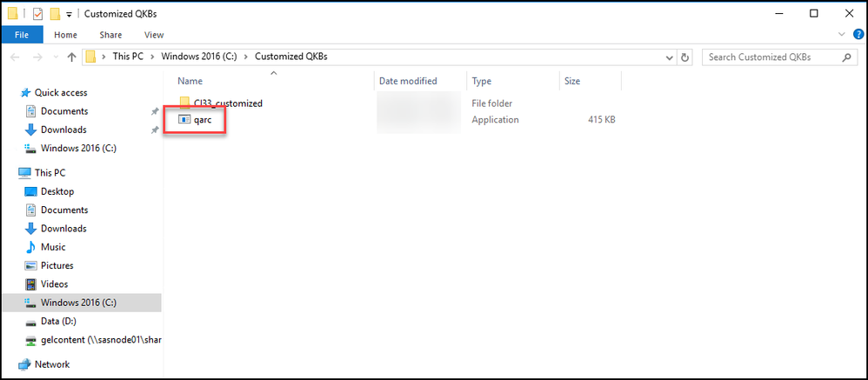Screen dimensions: 868x380
Task: Open Documents under This PC
Action: tap(64, 210)
